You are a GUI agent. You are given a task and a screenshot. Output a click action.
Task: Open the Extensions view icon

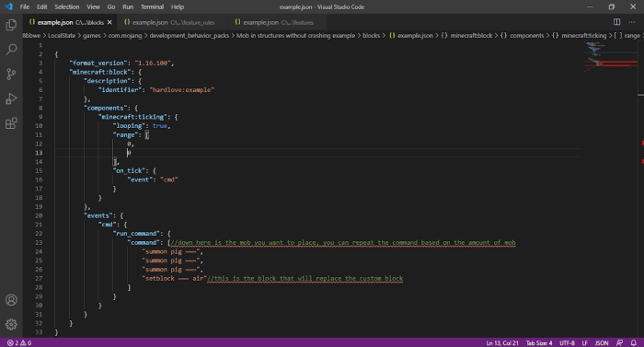(11, 123)
